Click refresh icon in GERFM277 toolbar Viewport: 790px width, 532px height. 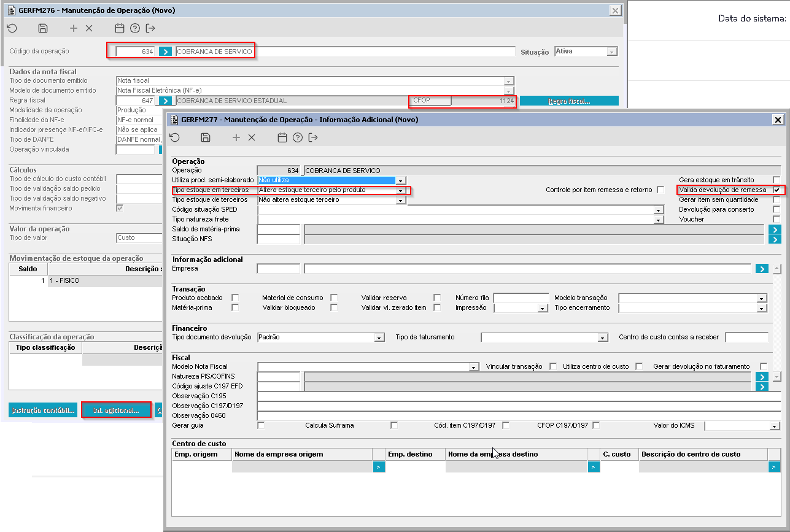(174, 137)
